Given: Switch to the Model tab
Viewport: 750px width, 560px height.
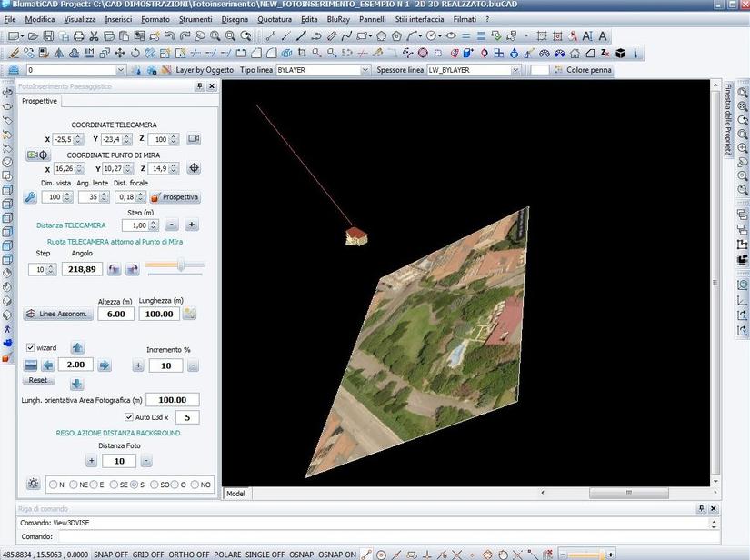Looking at the screenshot, I should click(235, 493).
